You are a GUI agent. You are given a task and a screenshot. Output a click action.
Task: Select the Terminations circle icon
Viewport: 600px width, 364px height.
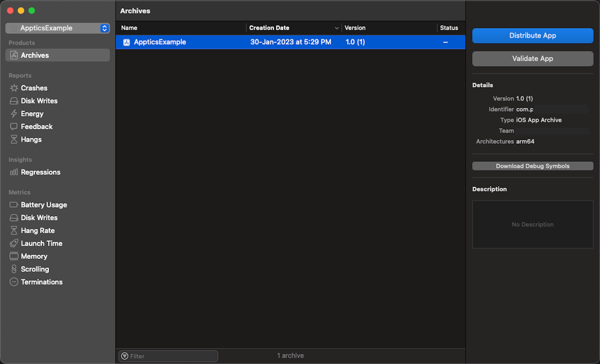(x=14, y=282)
